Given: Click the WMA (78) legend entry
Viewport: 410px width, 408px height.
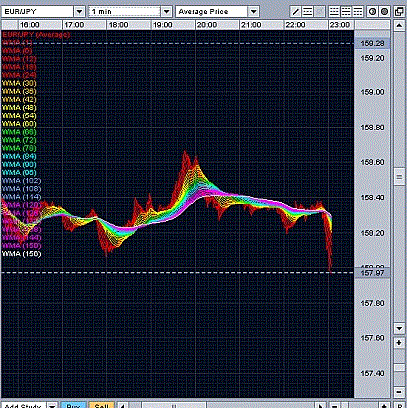Looking at the screenshot, I should click(x=19, y=148).
